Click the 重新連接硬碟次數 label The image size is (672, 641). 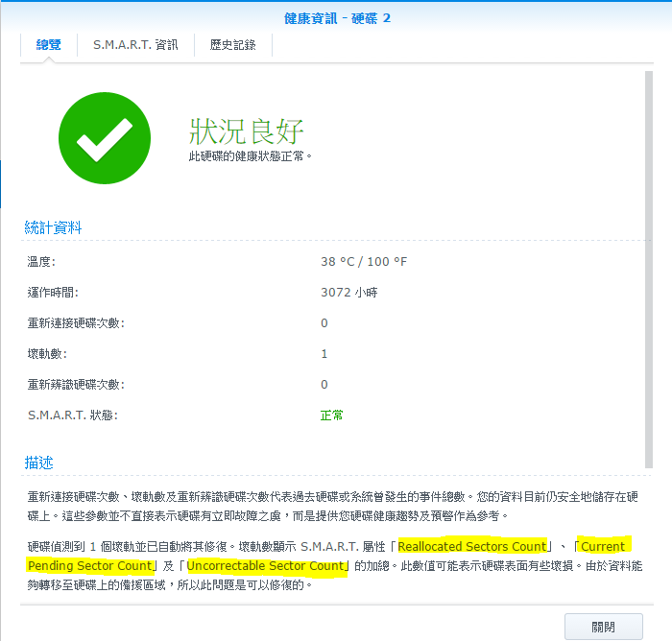76,323
